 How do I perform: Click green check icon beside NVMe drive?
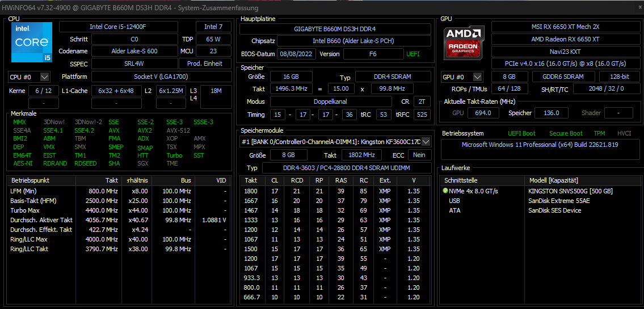coord(445,191)
